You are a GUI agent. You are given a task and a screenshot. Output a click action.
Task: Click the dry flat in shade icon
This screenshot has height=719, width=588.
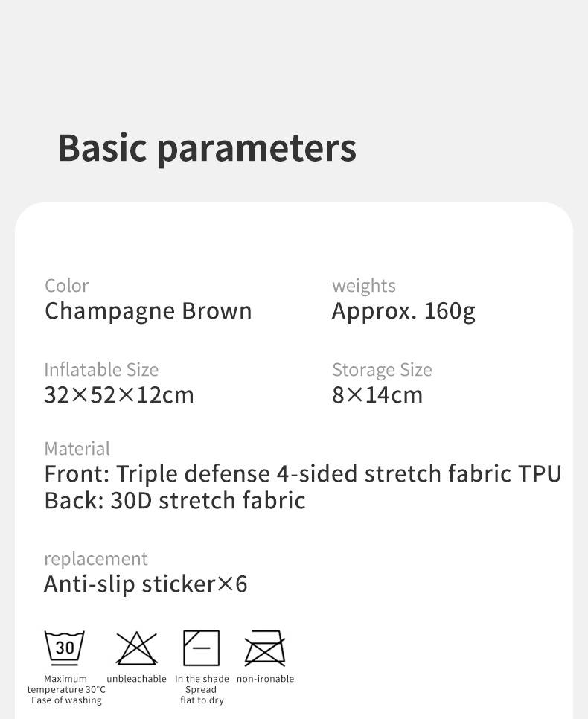point(202,648)
